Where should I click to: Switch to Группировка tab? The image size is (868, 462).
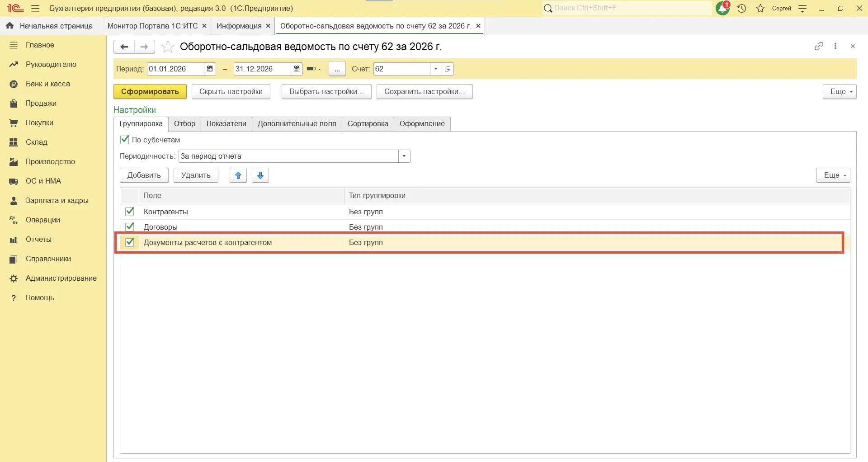(141, 124)
